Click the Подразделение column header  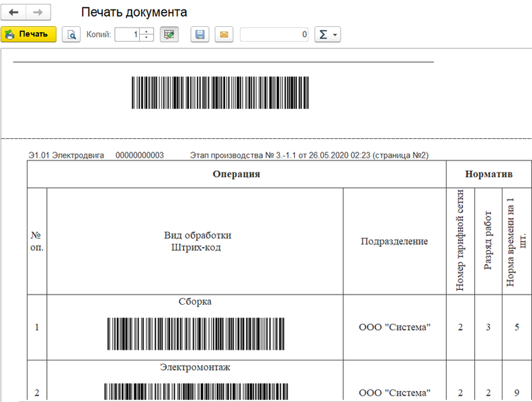click(x=394, y=241)
